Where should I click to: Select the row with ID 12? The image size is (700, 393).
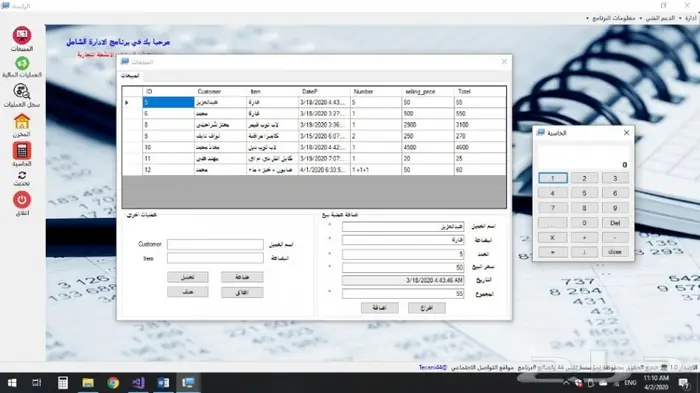(314, 170)
